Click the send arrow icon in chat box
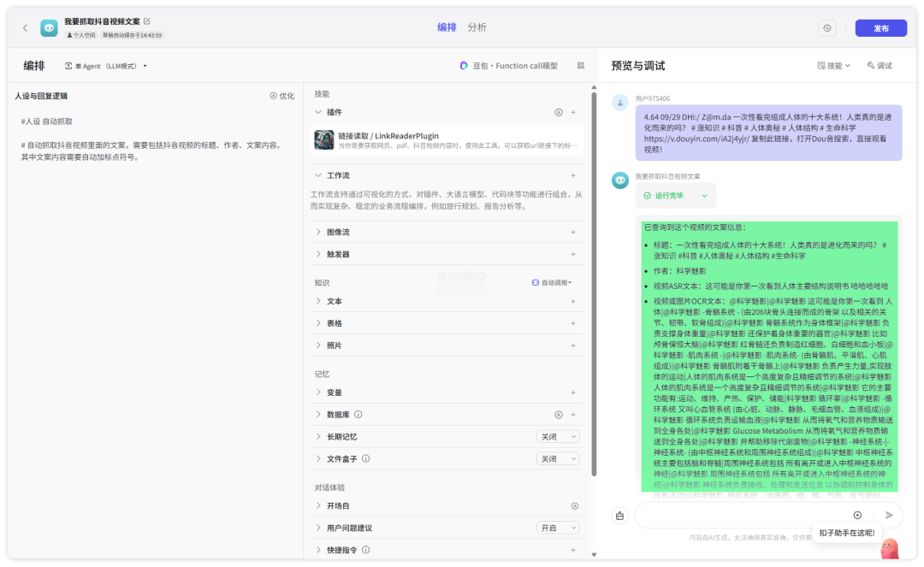 tap(889, 515)
